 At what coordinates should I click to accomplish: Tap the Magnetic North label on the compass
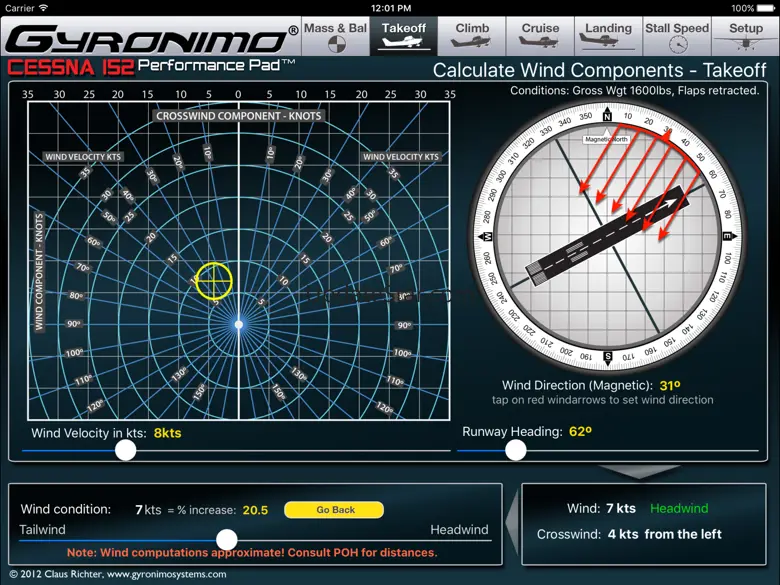click(606, 139)
